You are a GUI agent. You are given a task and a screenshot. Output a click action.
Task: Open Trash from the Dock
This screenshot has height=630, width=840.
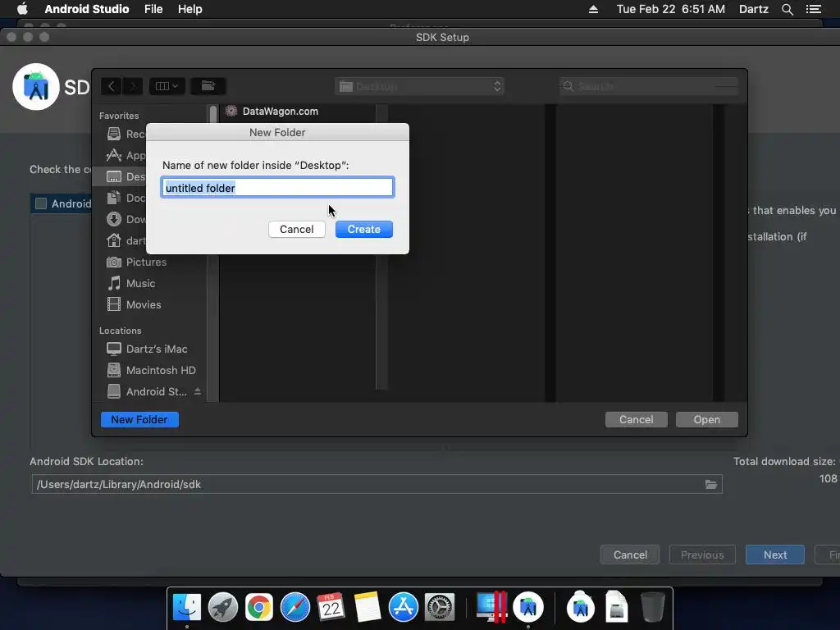pos(652,608)
